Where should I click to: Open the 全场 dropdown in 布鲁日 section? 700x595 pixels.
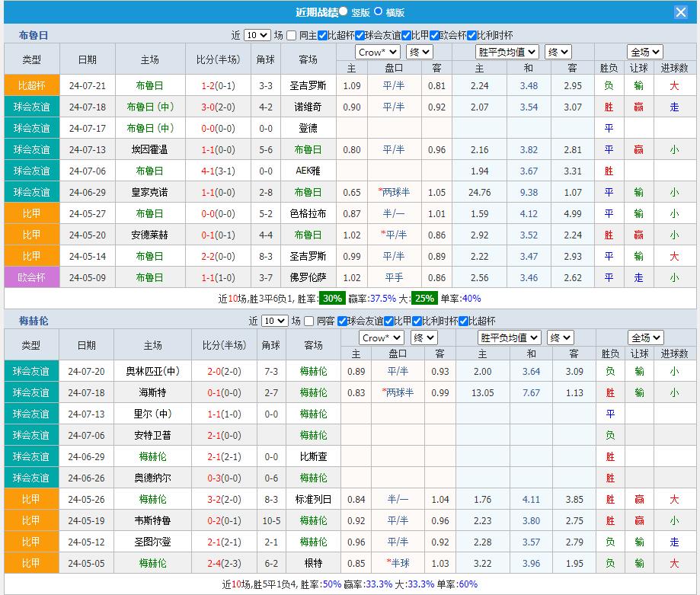(x=644, y=52)
